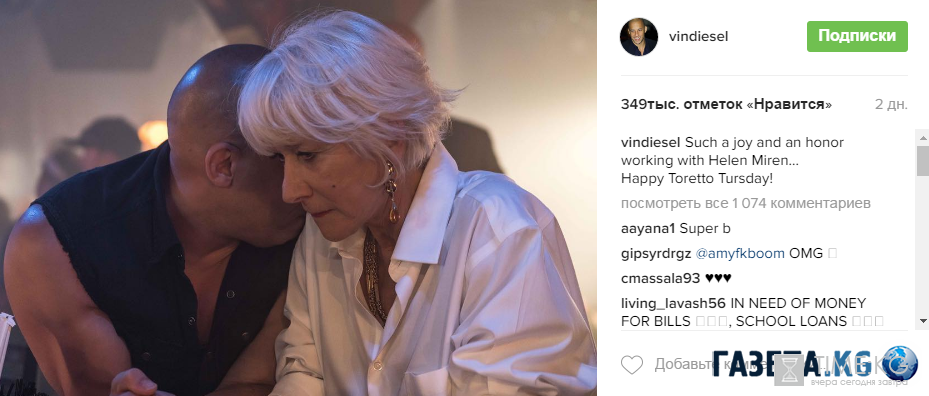Click scrollbar down arrow in comments
Image resolution: width=929 pixels, height=396 pixels.
coord(922,321)
